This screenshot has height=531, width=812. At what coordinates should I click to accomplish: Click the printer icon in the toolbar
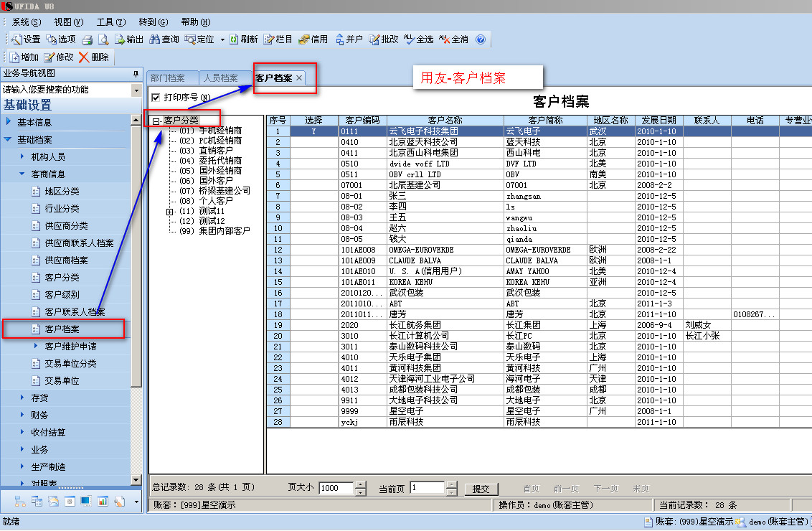(x=87, y=39)
